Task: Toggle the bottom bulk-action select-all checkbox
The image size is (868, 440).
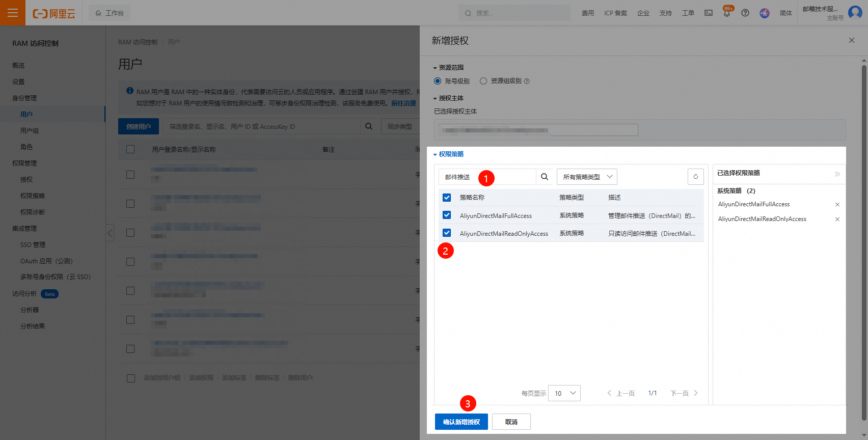Action: click(131, 378)
